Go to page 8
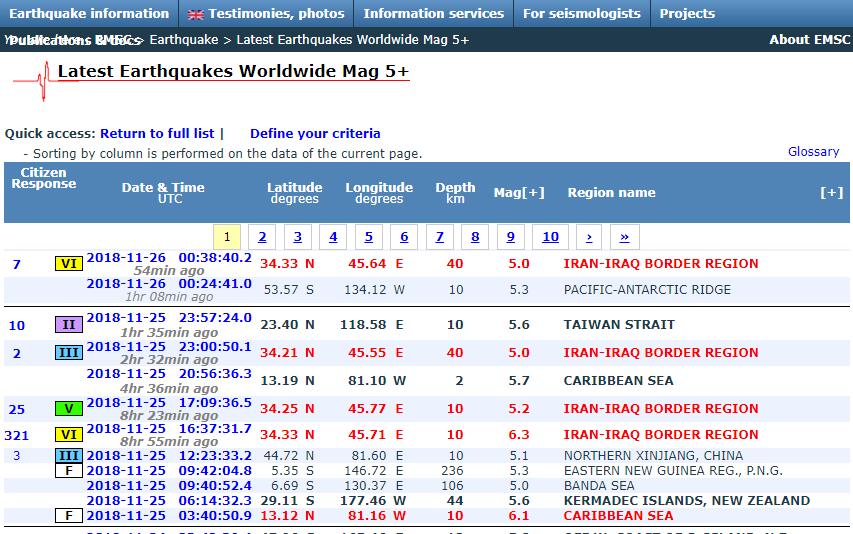The width and height of the screenshot is (853, 534). coord(475,237)
